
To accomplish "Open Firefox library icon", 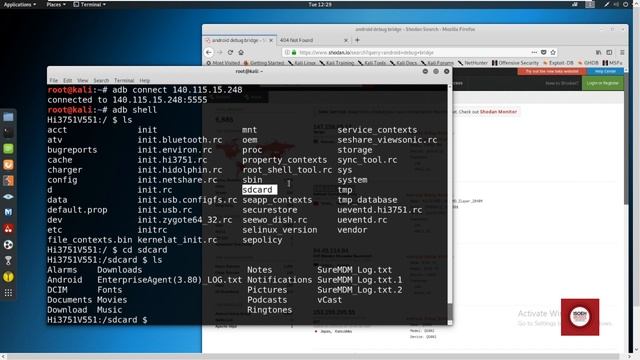I will tap(598, 52).
